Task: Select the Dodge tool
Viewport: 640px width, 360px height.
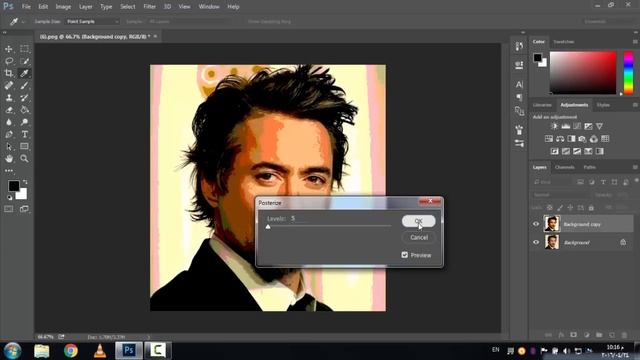Action: click(x=24, y=122)
